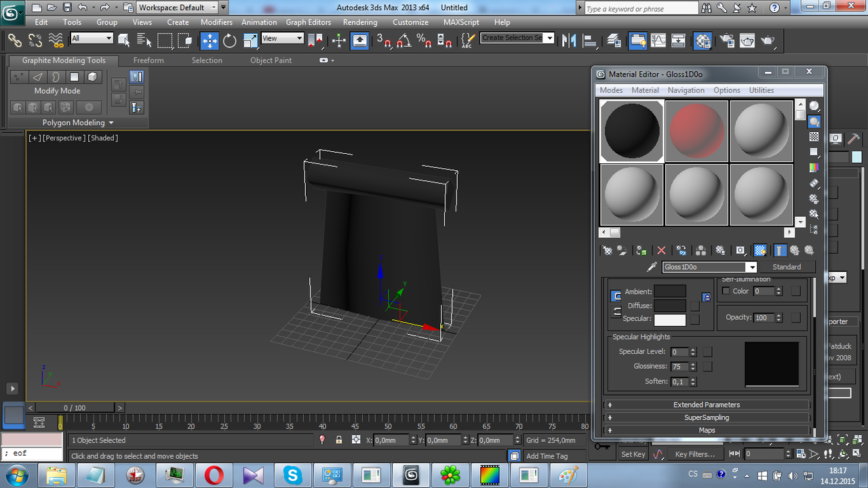868x488 pixels.
Task: Open the Modifiers menu
Action: (216, 22)
